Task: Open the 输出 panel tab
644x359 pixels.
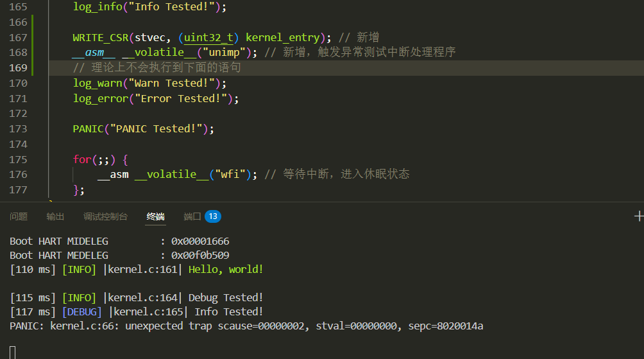Action: 55,217
